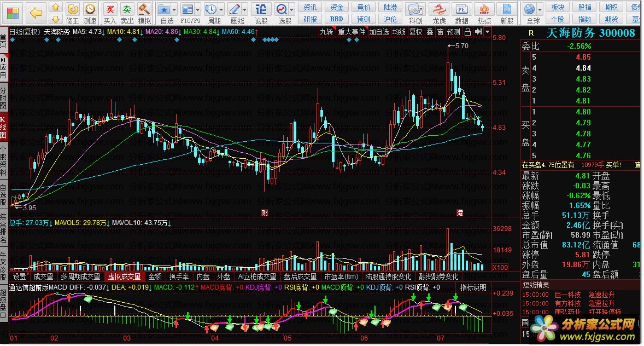Expand the 全球 globe dropdown arrow
The image size is (644, 346).
(x=540, y=9)
